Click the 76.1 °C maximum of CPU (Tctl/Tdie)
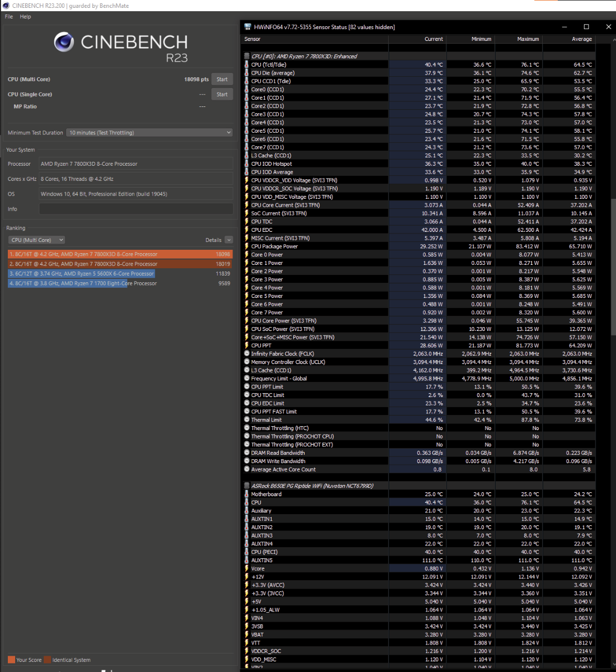 (x=530, y=64)
